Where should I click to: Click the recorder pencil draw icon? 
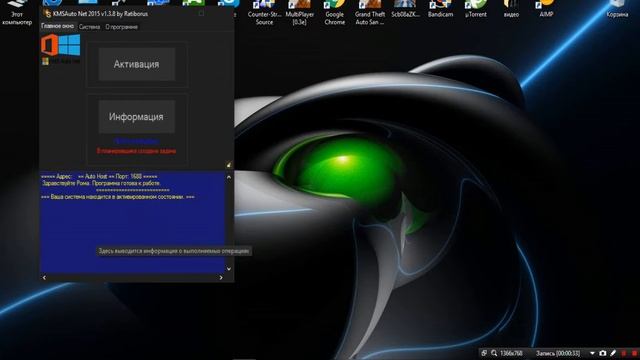[x=613, y=353]
